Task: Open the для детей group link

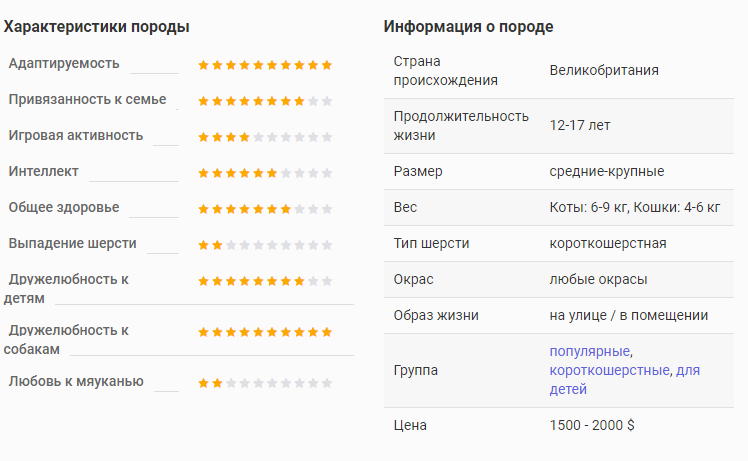Action: 625,379
